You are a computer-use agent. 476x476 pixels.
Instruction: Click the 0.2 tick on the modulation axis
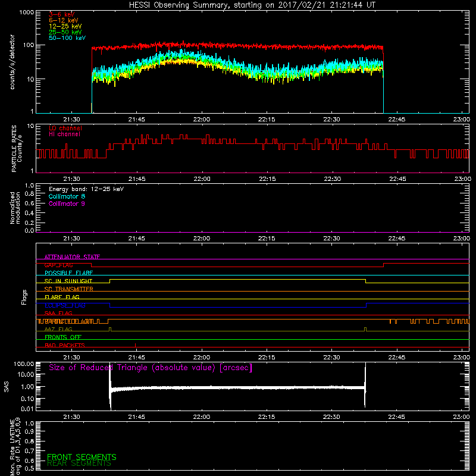29,223
